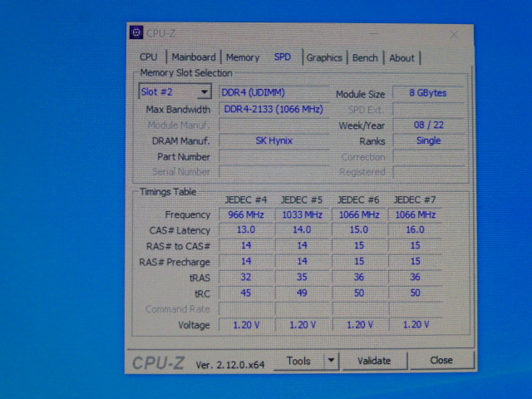Viewport: 532px width, 399px height.
Task: Click the JEDEC #7 voltage 1.20 V
Action: click(416, 325)
